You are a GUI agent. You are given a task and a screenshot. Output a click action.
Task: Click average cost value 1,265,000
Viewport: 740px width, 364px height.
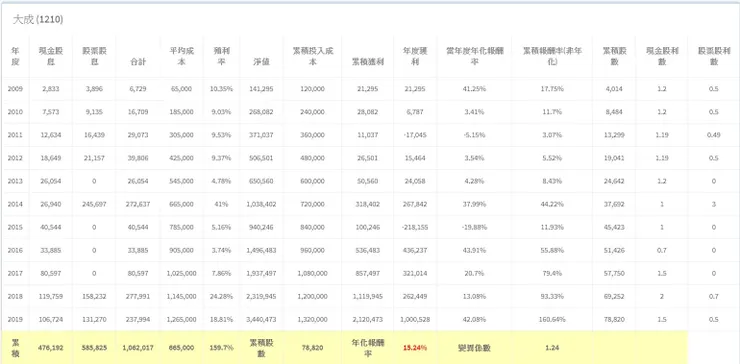[181, 320]
